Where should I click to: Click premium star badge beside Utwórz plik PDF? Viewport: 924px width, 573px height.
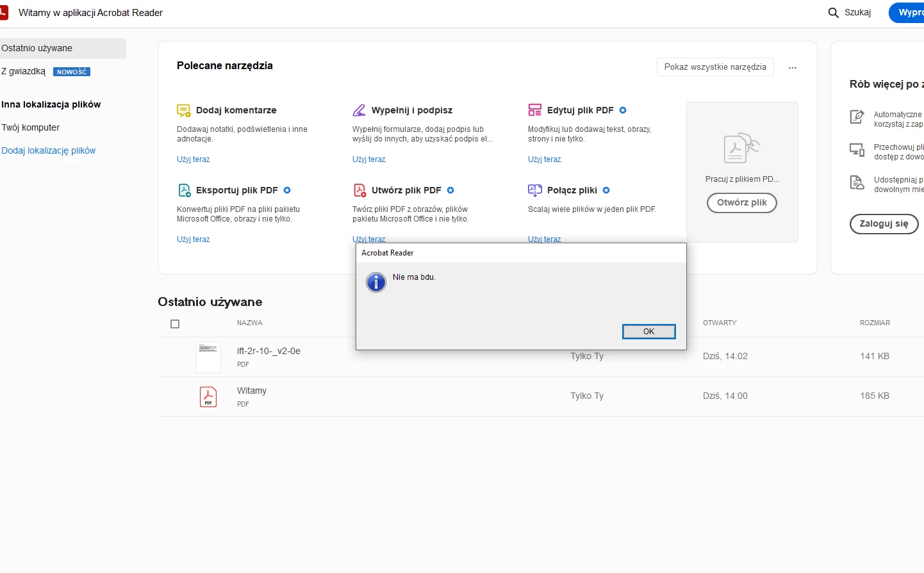pyautogui.click(x=450, y=190)
